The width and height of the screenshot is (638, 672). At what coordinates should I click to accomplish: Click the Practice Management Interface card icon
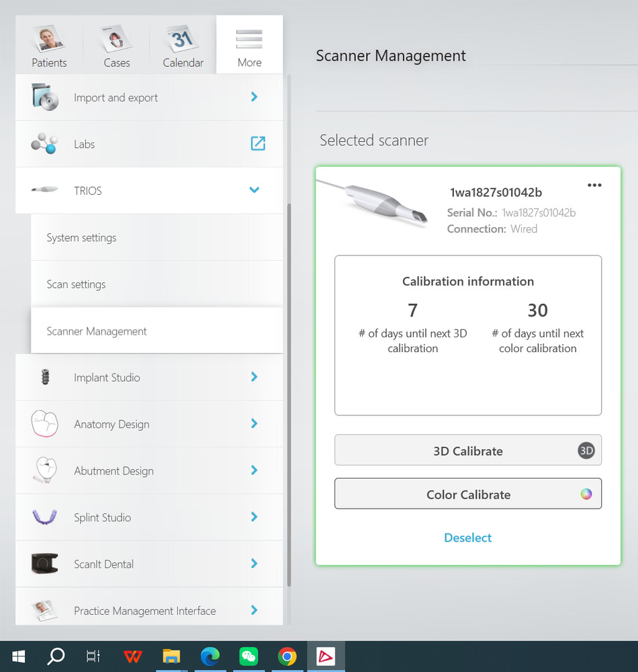[x=44, y=610]
